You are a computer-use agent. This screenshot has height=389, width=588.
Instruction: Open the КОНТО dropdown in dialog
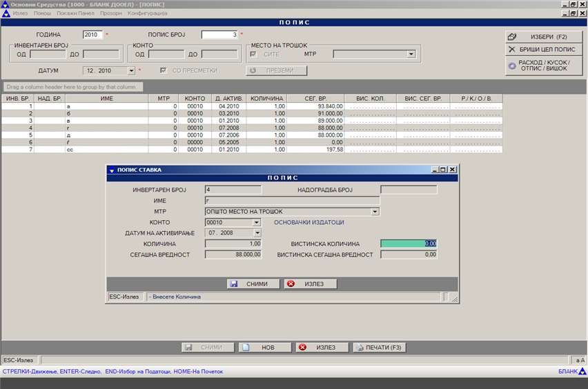257,222
